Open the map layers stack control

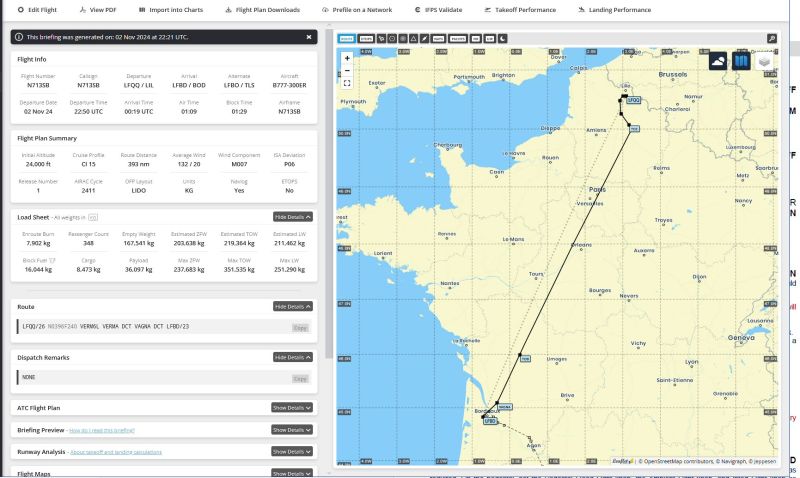tap(764, 61)
